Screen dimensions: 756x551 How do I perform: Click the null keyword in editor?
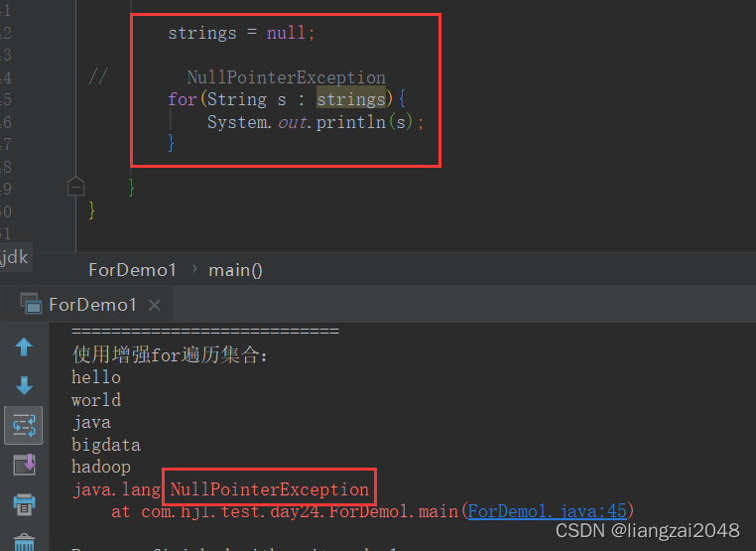286,33
